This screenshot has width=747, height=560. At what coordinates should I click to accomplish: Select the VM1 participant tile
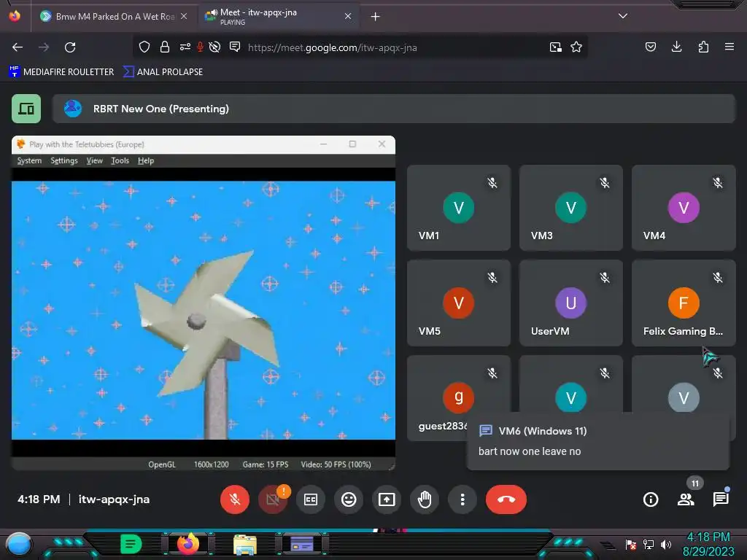coord(459,208)
